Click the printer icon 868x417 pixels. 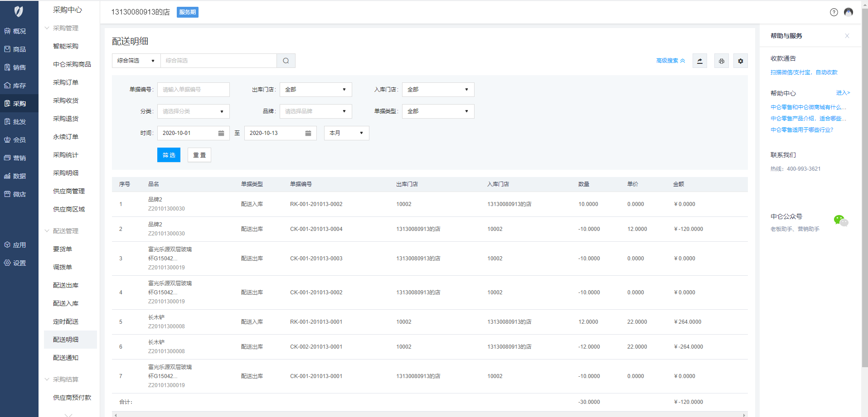click(x=721, y=61)
